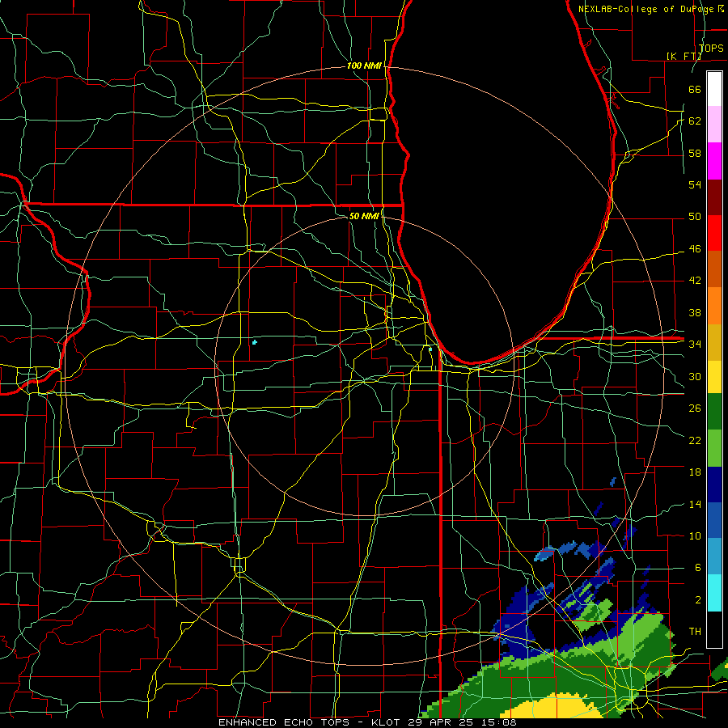
Task: Click the '38' legend value
Action: pyautogui.click(x=695, y=312)
